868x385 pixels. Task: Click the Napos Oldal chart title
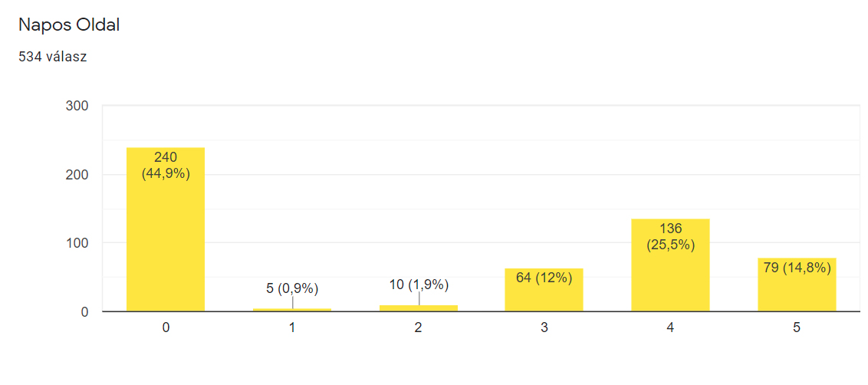pos(69,25)
